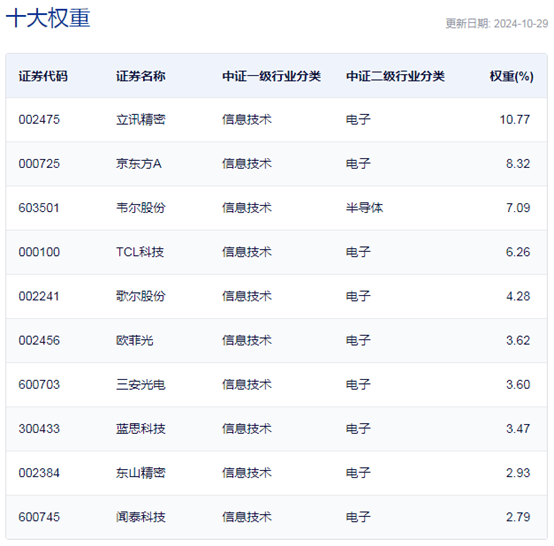
Task: Click the 更新日期 2024-10-29 label
Action: [497, 24]
